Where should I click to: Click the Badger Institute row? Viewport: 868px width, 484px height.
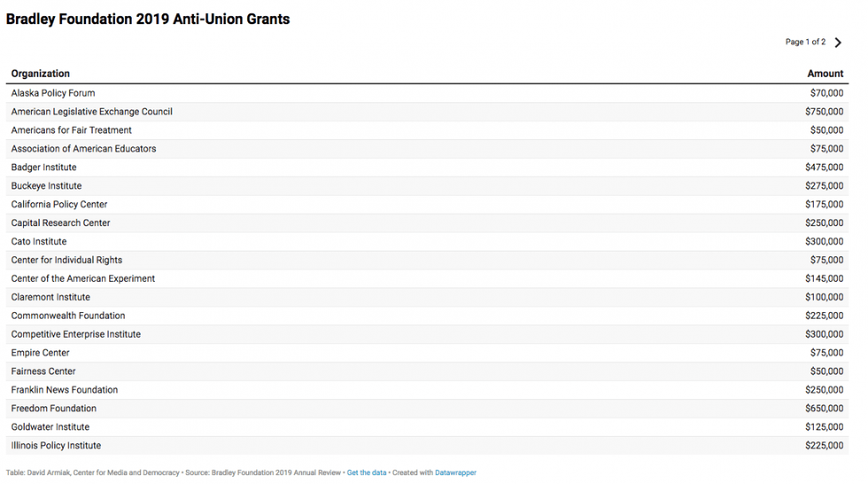tap(43, 168)
